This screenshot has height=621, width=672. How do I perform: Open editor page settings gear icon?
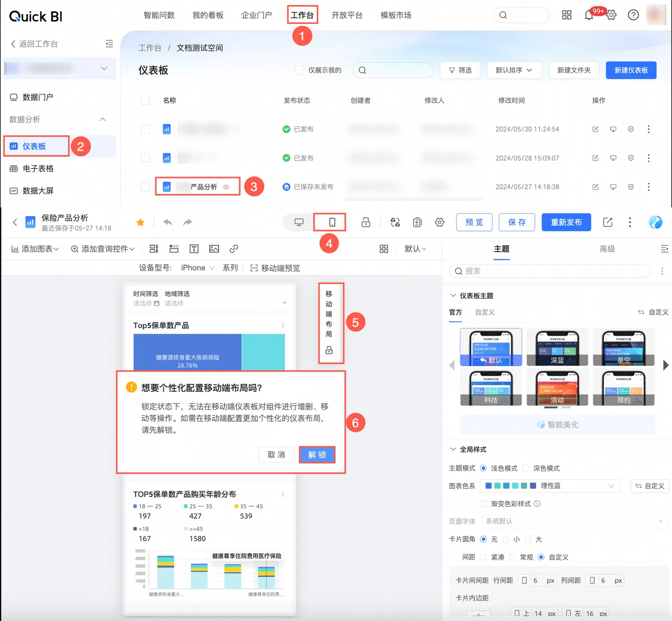440,222
